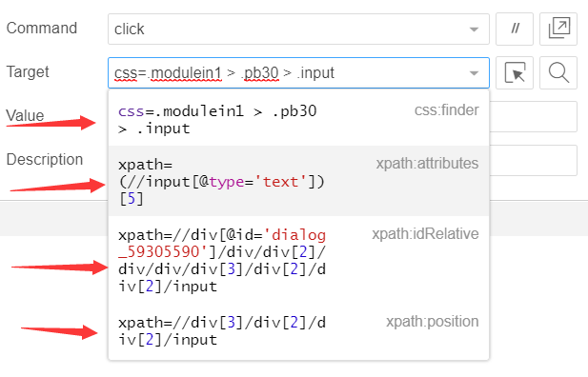This screenshot has height=377, width=588.
Task: Activate the select target in page icon
Action: click(x=515, y=72)
